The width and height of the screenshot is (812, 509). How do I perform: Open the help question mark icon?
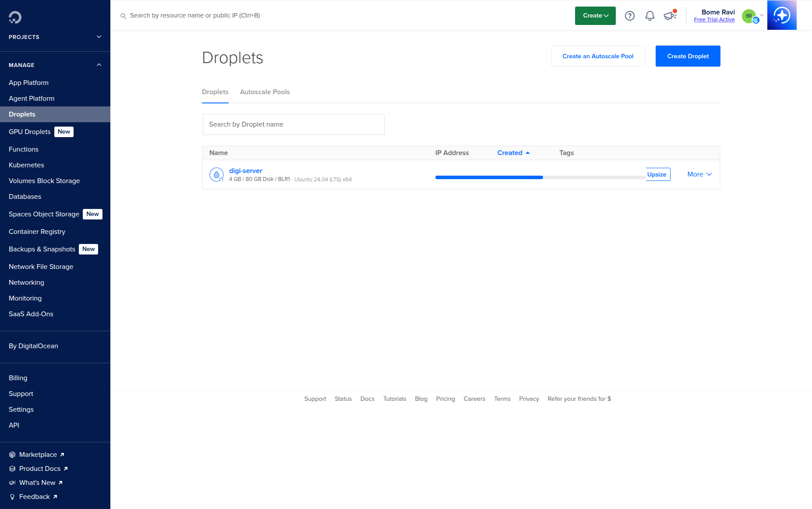tap(629, 15)
